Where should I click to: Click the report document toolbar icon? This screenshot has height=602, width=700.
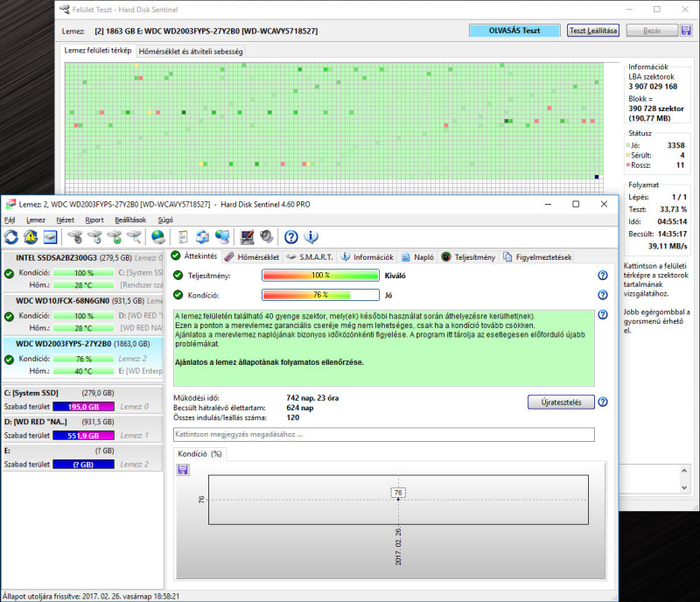pyautogui.click(x=183, y=237)
